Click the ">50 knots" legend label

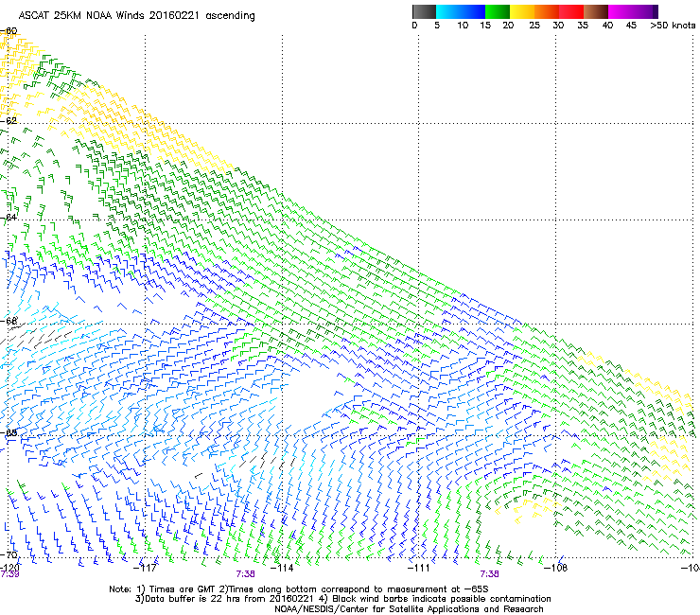coord(673,26)
